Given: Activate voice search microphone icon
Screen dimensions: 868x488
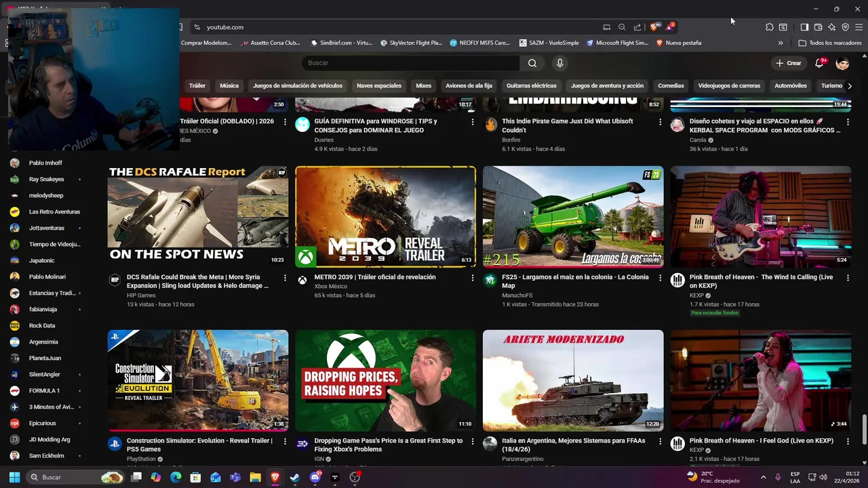Looking at the screenshot, I should pyautogui.click(x=559, y=63).
